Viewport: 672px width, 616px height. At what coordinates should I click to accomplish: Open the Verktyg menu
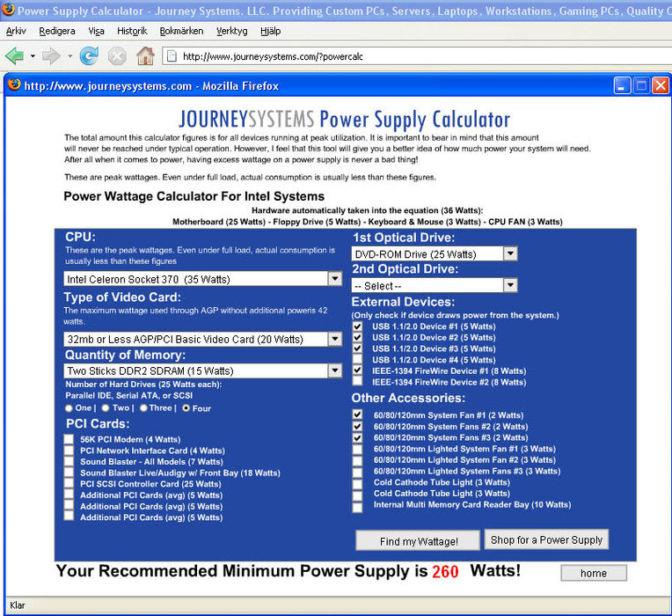pyautogui.click(x=232, y=32)
